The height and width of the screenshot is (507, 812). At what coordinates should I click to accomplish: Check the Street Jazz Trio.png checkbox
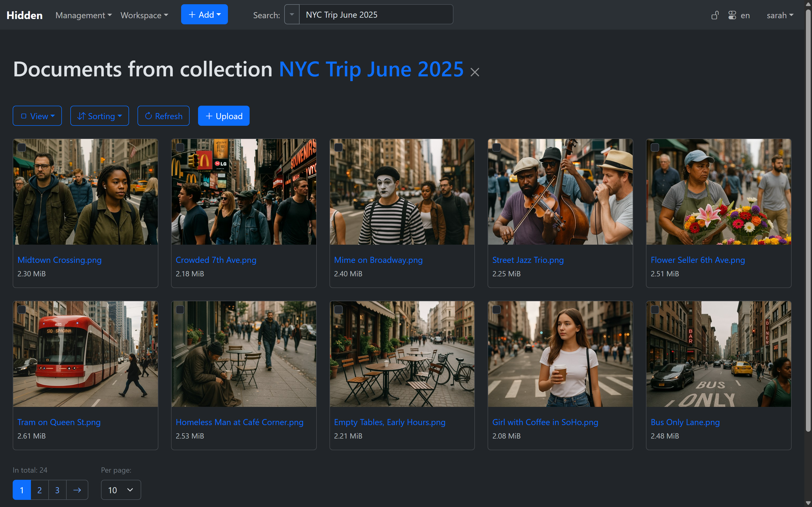point(497,147)
